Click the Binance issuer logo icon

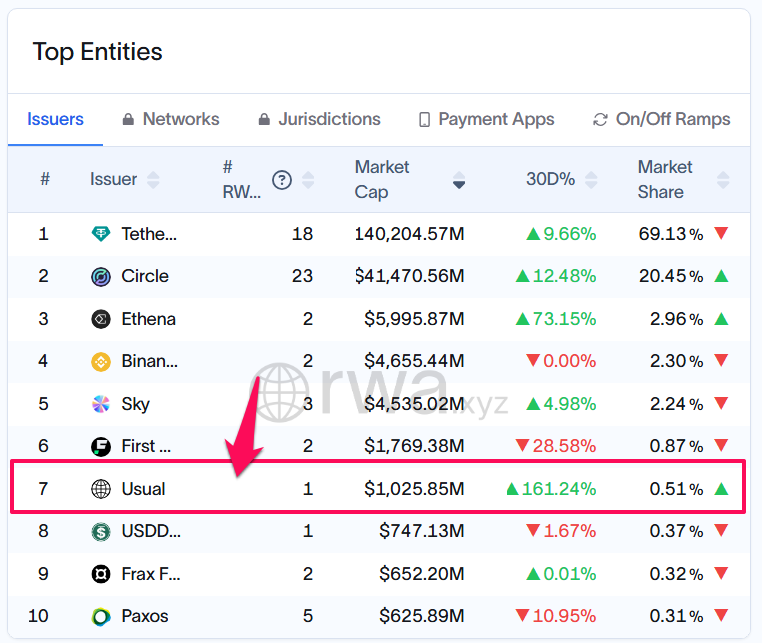(101, 362)
